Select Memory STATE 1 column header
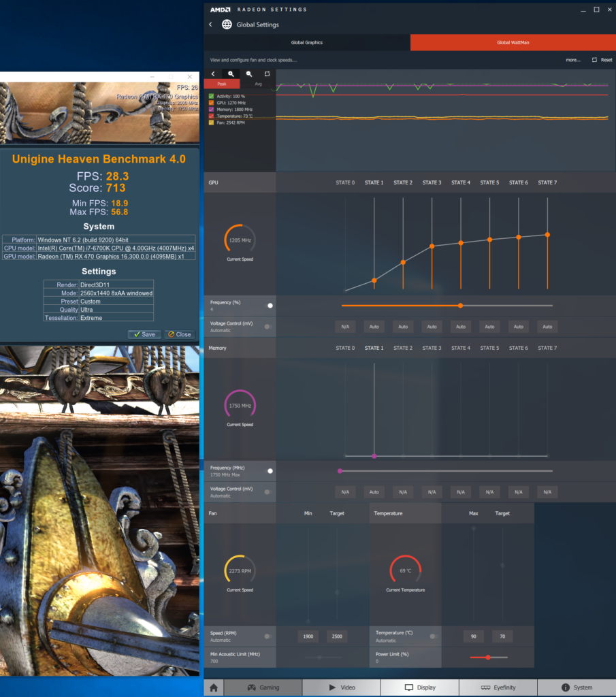This screenshot has height=697, width=616. [374, 348]
